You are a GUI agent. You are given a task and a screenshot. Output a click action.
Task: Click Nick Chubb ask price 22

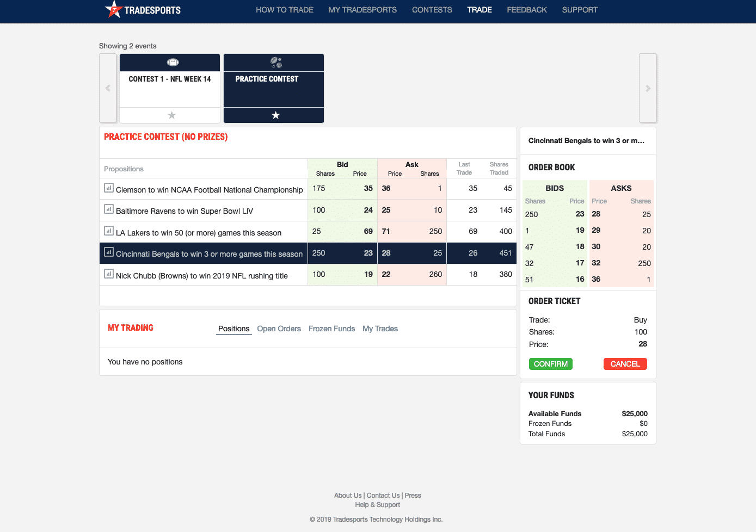(x=386, y=274)
